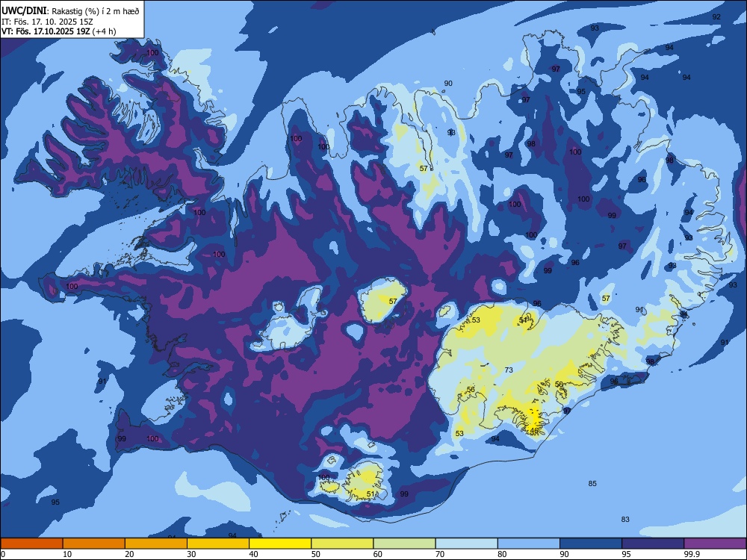Viewport: 747px width, 560px height.
Task: Click the legend label '30'
Action: click(x=191, y=554)
